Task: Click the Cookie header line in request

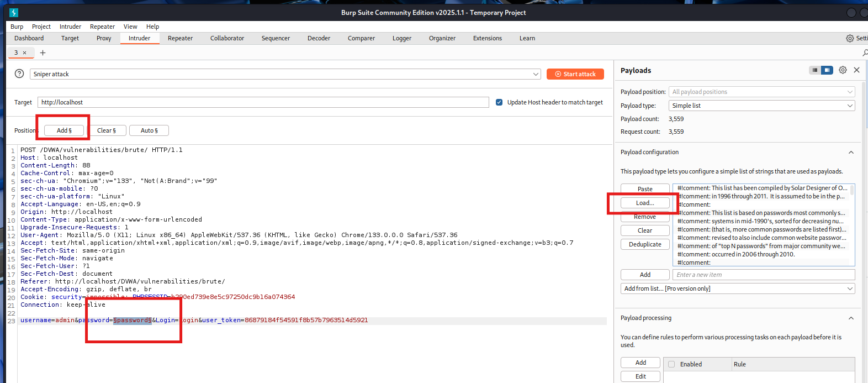Action: pyautogui.click(x=158, y=297)
